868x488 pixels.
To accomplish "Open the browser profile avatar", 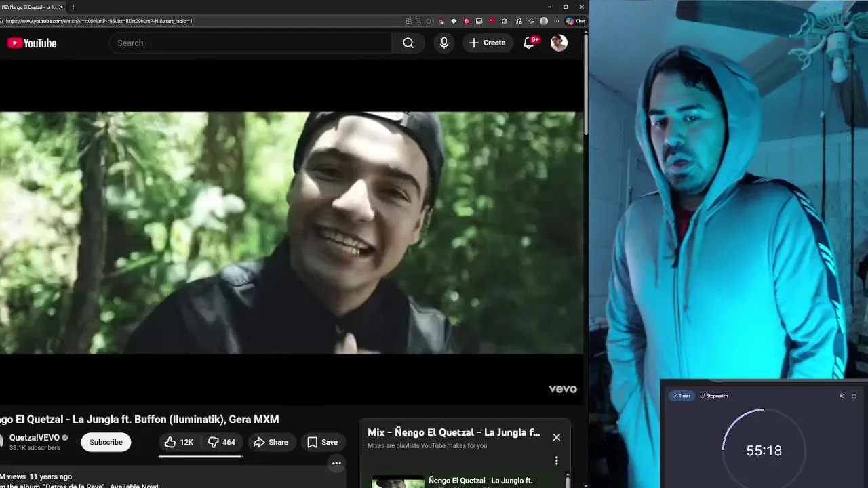I will pos(544,21).
